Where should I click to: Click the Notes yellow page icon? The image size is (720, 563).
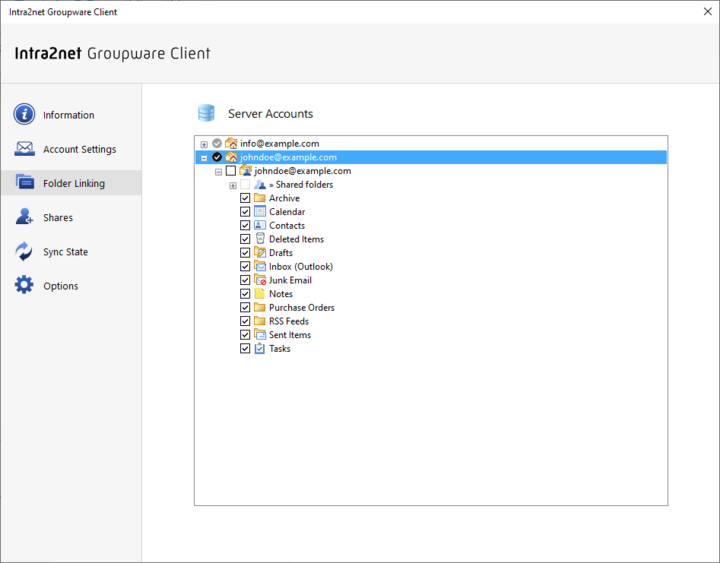point(260,293)
